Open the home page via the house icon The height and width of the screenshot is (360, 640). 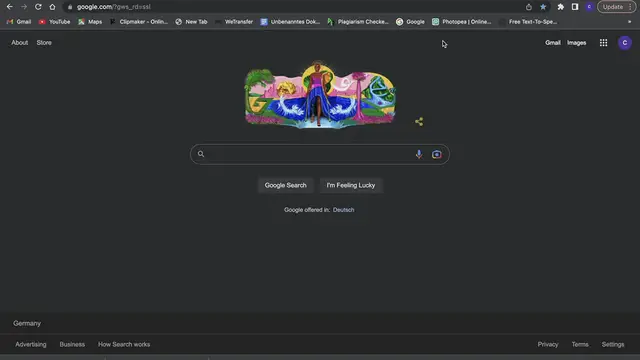tap(52, 7)
